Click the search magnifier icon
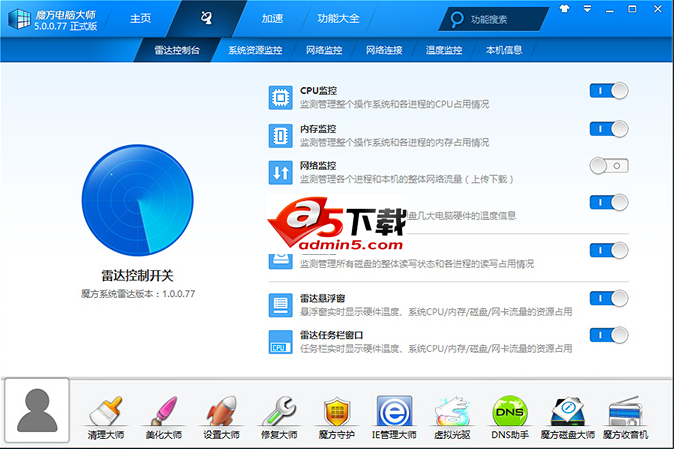This screenshot has height=449, width=674. (x=457, y=19)
